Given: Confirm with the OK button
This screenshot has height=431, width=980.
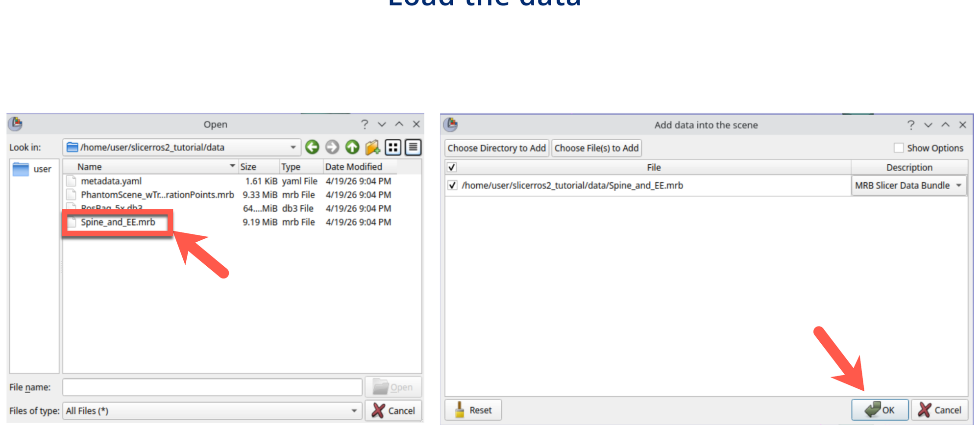Looking at the screenshot, I should coord(880,410).
